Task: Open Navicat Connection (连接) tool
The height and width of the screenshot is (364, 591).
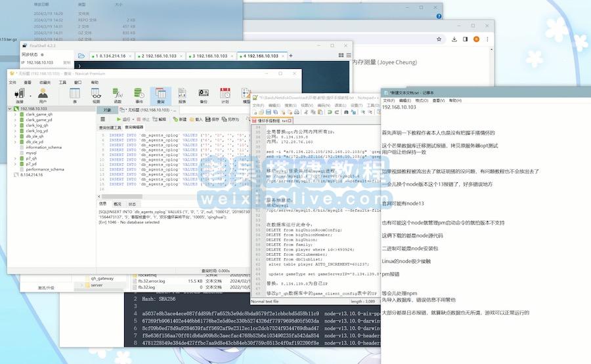Action: coord(20,95)
